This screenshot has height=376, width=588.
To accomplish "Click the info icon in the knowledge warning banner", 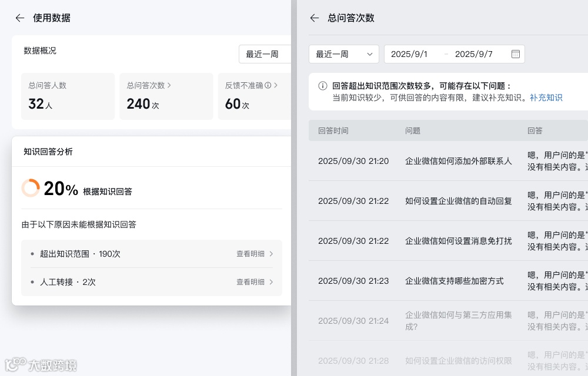I will click(322, 86).
